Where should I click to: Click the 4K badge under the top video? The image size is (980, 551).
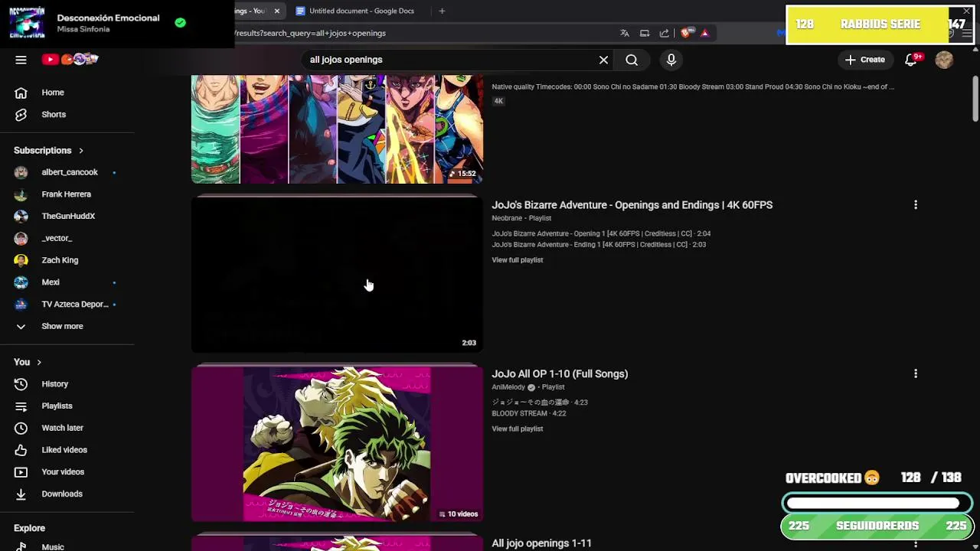click(x=498, y=101)
